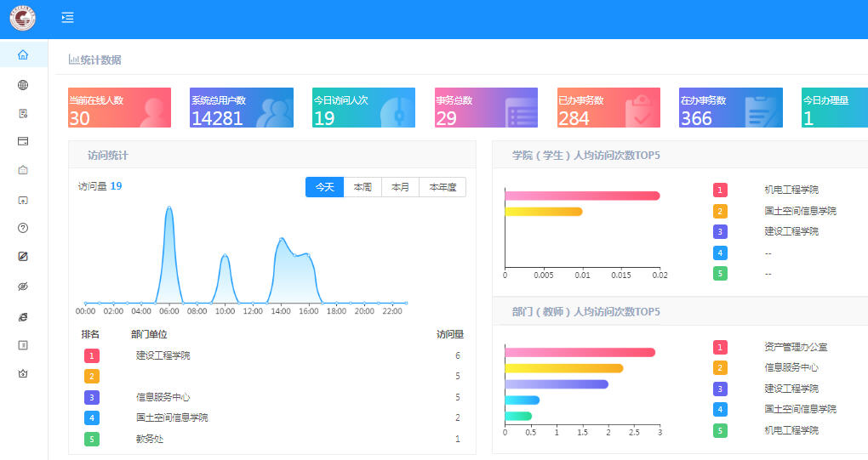Open the 系统总用户数 card
Screen dimensions: 868x460
[x=242, y=108]
